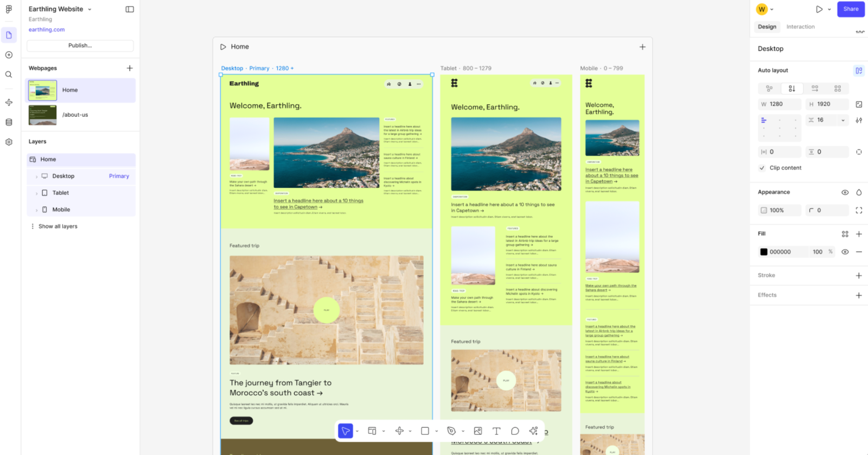This screenshot has height=455, width=868.
Task: Open the Figma main menu logo
Action: point(9,9)
